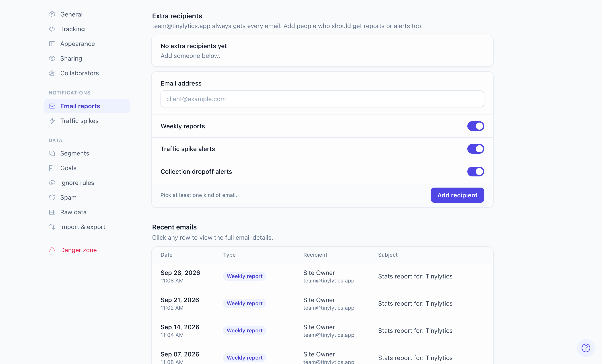Click the Appearance columns icon
This screenshot has height=364, width=602.
[52, 44]
